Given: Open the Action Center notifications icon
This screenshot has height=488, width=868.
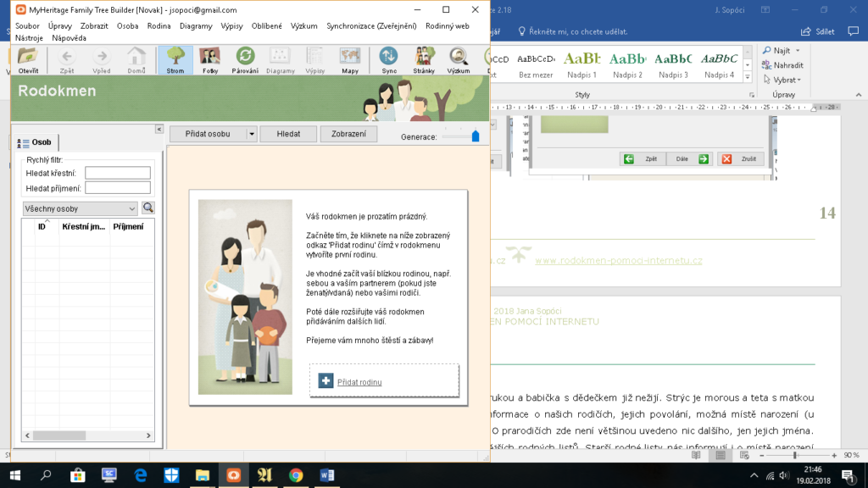Looking at the screenshot, I should (848, 475).
